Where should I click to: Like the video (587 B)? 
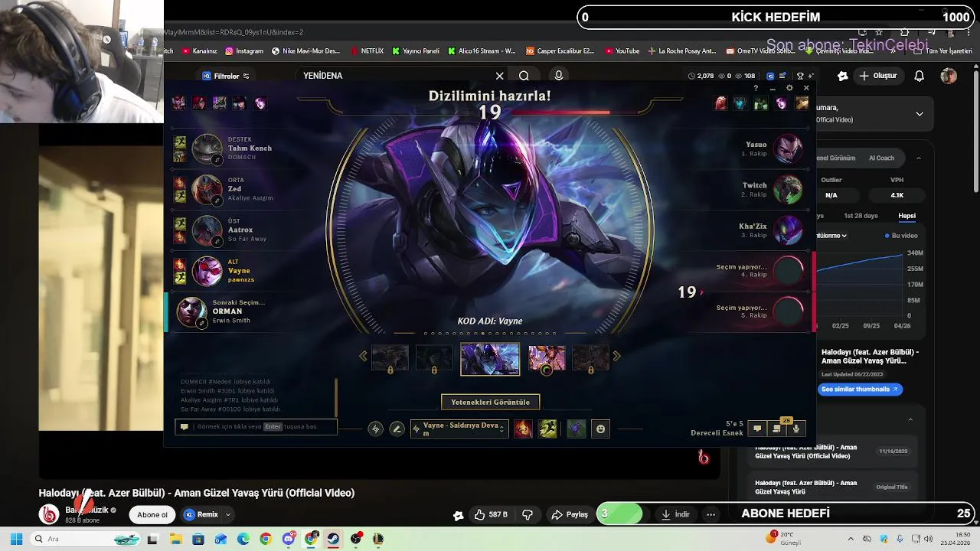click(490, 515)
